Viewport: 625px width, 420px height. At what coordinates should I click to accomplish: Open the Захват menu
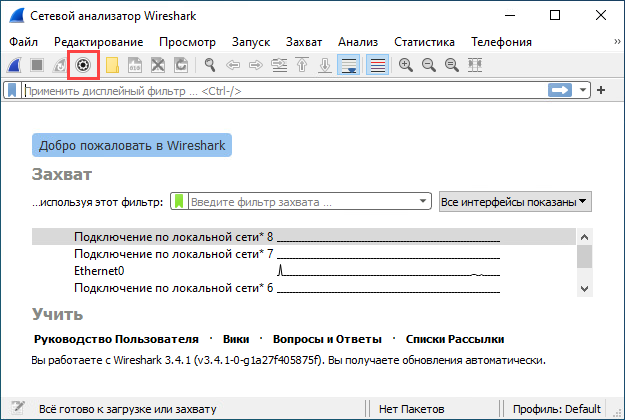tap(304, 42)
